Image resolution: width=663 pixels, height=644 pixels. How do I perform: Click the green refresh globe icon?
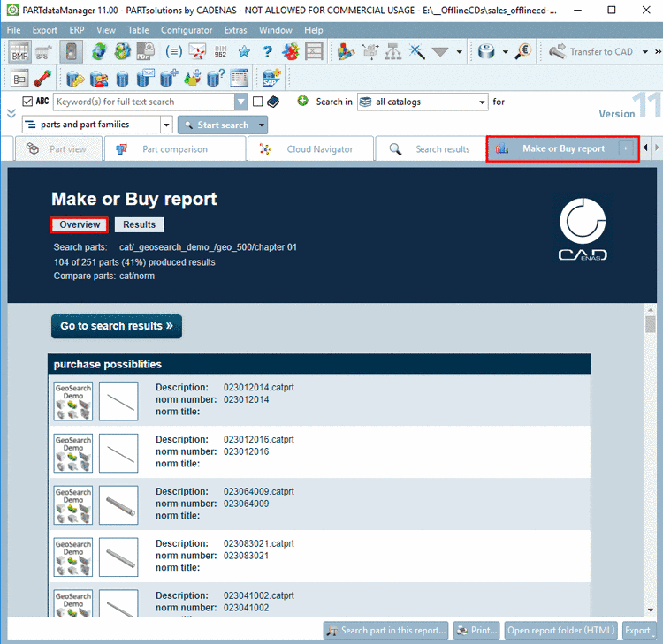(x=99, y=51)
